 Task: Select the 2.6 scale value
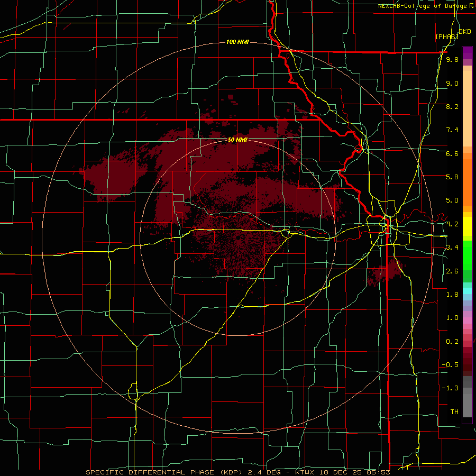click(452, 271)
